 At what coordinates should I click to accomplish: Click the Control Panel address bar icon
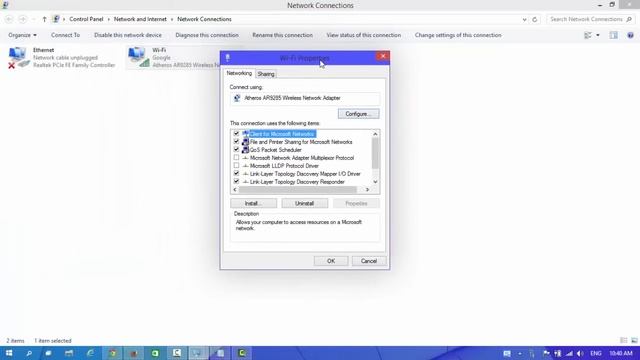56,19
